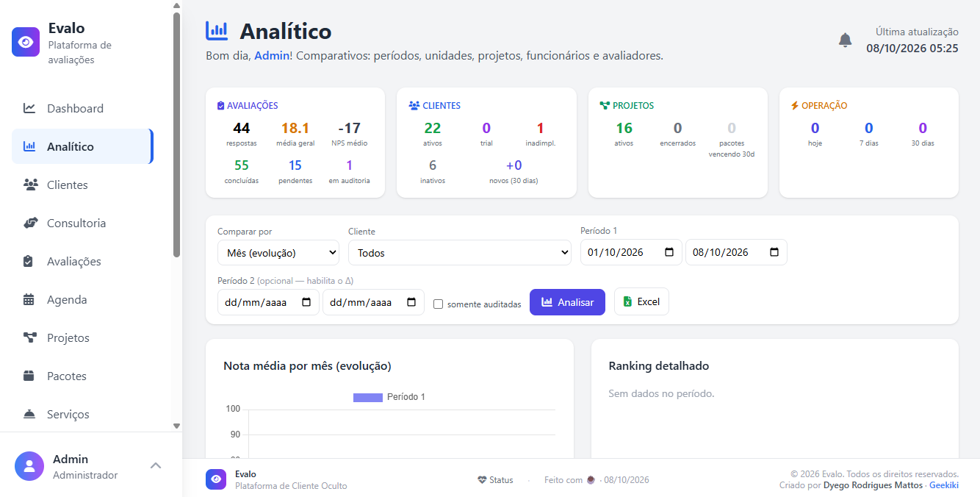Click the Período 1 end date 08/10/2026
Screen dimensions: 980x497
click(736, 252)
